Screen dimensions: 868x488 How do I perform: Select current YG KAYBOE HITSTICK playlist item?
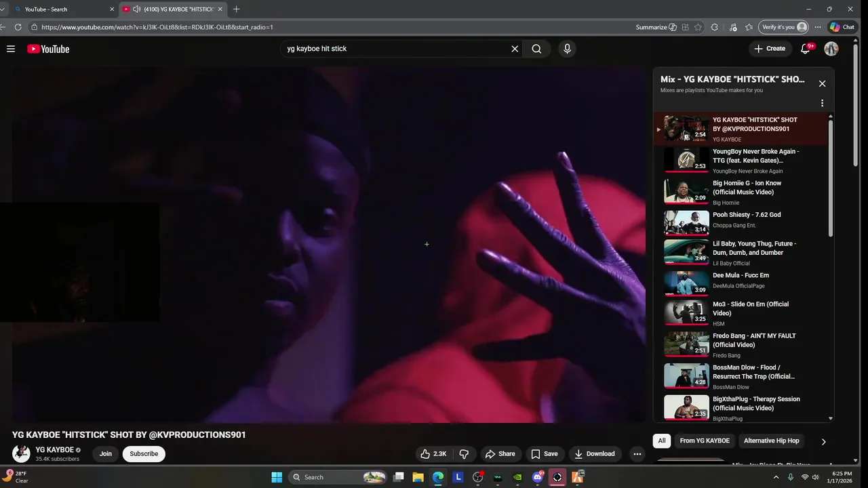(741, 129)
